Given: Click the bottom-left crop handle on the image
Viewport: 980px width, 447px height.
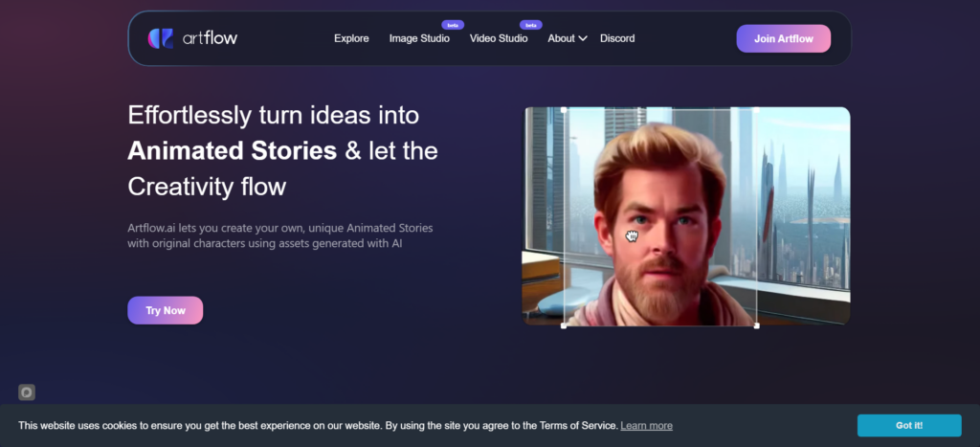Looking at the screenshot, I should (564, 325).
